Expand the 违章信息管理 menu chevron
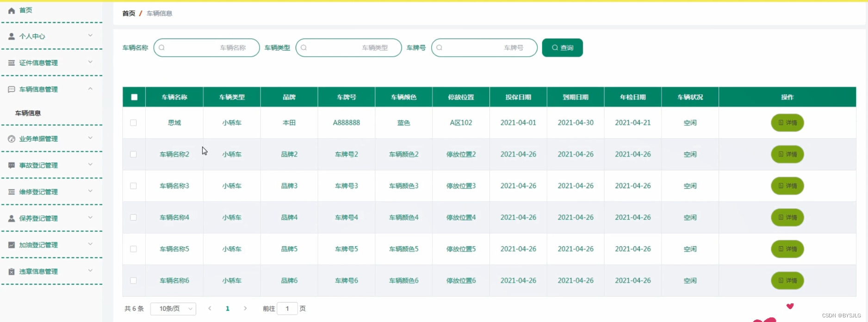The width and height of the screenshot is (868, 322). [x=90, y=271]
